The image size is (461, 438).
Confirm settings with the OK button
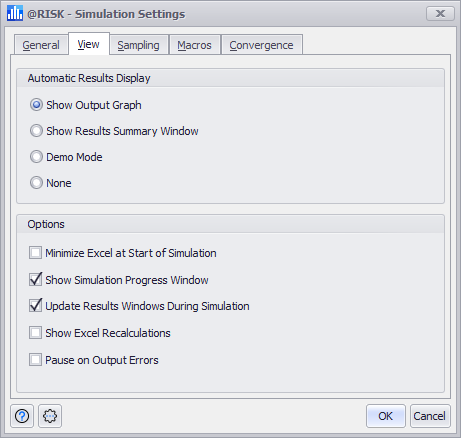click(x=386, y=416)
